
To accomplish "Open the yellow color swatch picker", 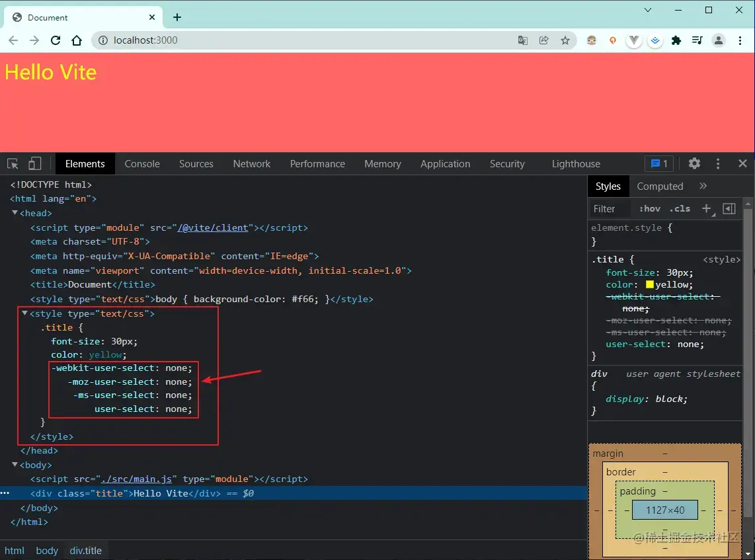I will click(649, 284).
